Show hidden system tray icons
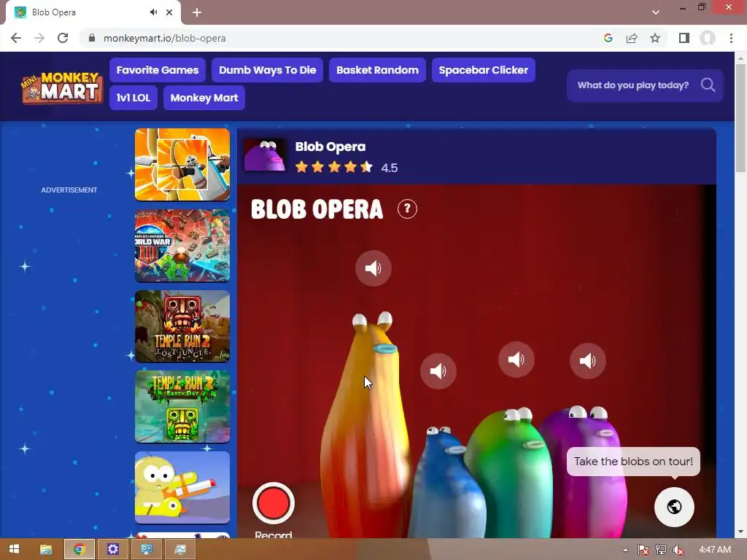The image size is (747, 560). coord(625,550)
